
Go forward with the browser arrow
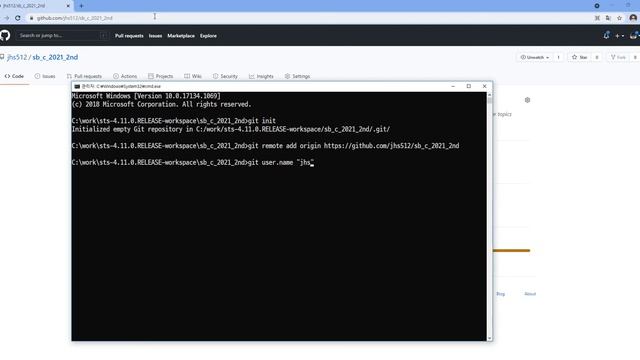pyautogui.click(x=6, y=18)
